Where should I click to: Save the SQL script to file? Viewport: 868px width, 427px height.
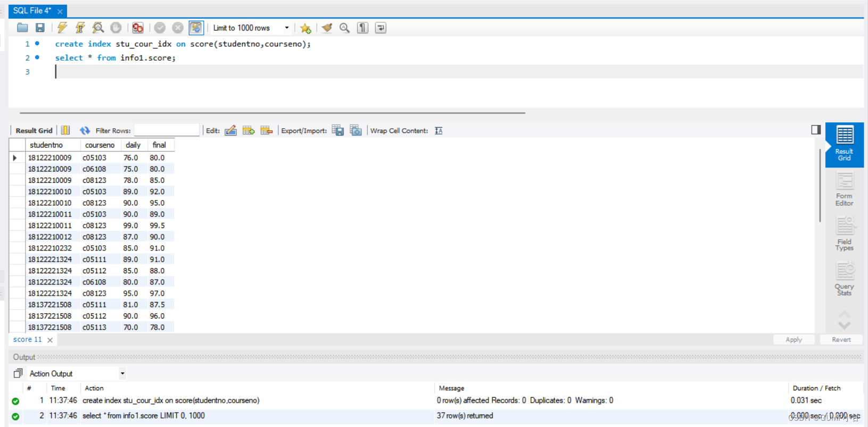tap(40, 28)
